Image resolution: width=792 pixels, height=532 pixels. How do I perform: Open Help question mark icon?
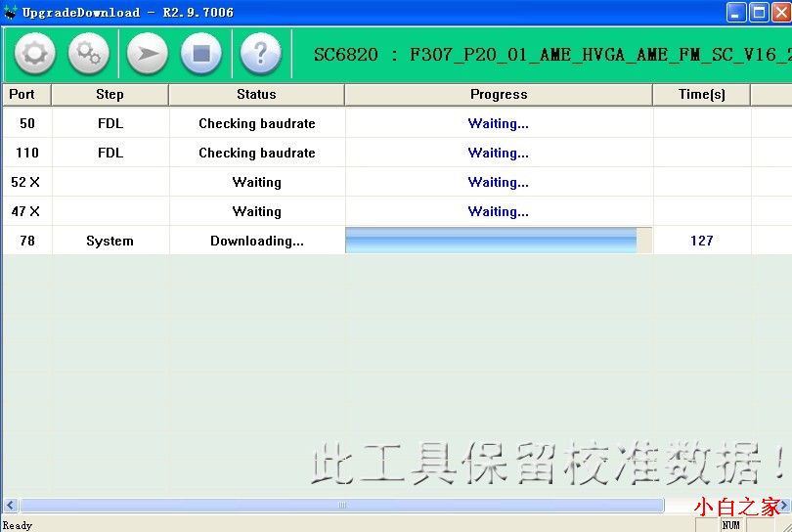click(260, 54)
